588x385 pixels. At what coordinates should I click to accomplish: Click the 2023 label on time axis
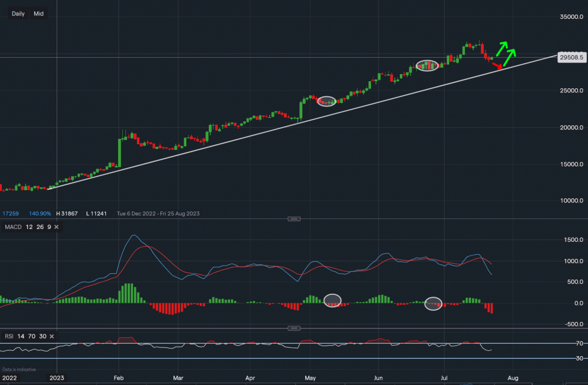[x=56, y=378]
